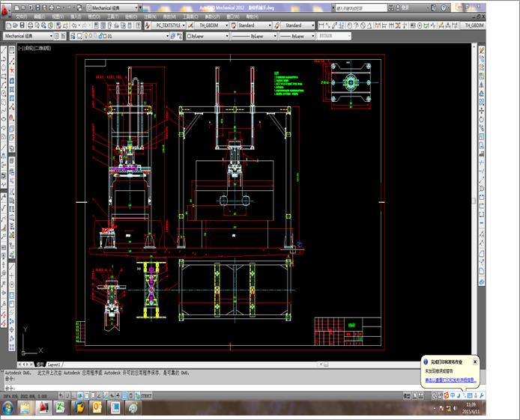520x420 pixels.
Task: Select the top tool in the left draw toolbar
Action: coord(4,50)
